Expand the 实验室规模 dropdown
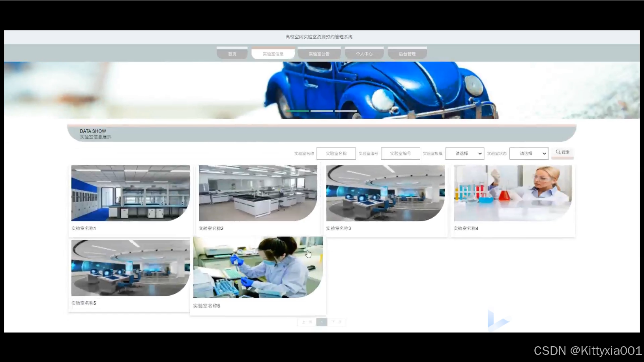Image resolution: width=644 pixels, height=362 pixels. 464,153
